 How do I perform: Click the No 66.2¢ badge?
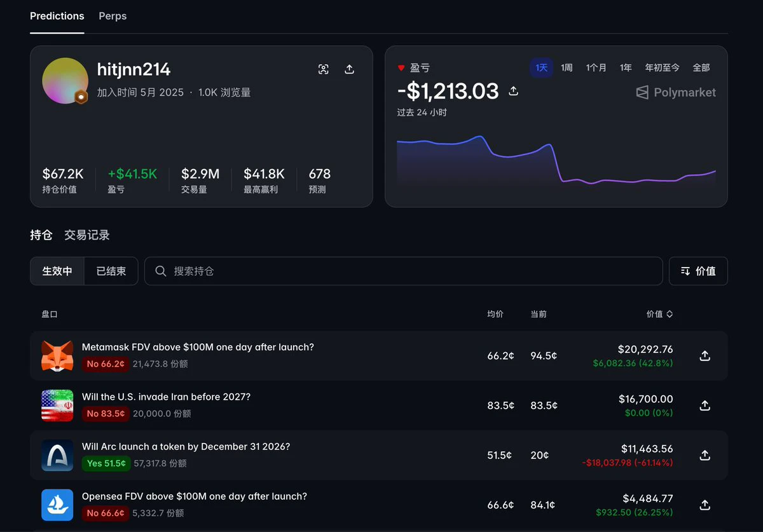coord(106,364)
